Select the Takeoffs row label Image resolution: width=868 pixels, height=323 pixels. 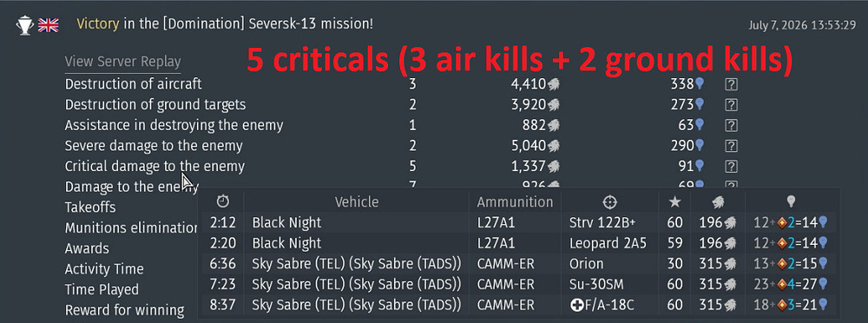pyautogui.click(x=90, y=208)
